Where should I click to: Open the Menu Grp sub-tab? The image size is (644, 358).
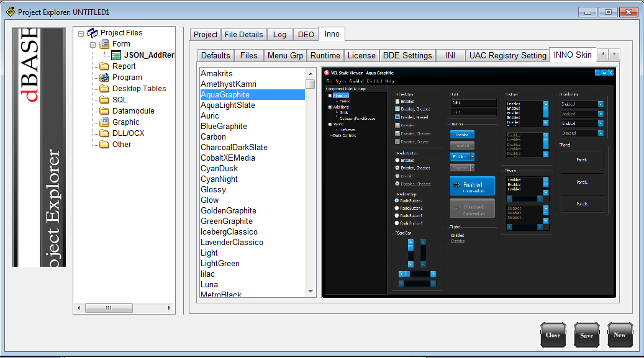coord(286,55)
